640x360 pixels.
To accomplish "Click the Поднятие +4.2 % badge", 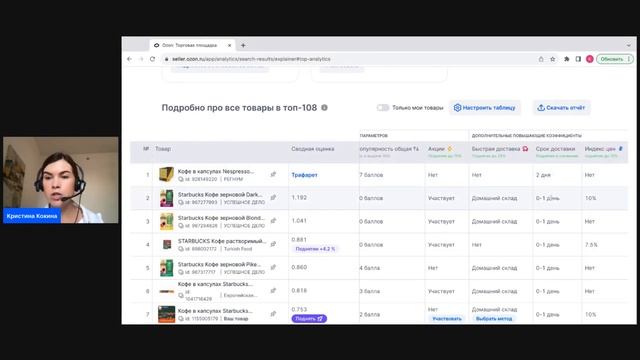I will (x=315, y=249).
